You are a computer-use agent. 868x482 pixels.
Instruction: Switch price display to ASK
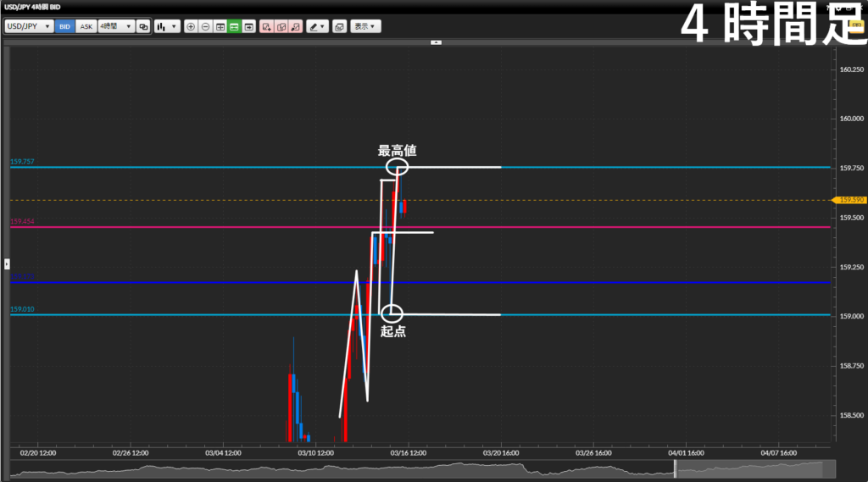pos(86,26)
